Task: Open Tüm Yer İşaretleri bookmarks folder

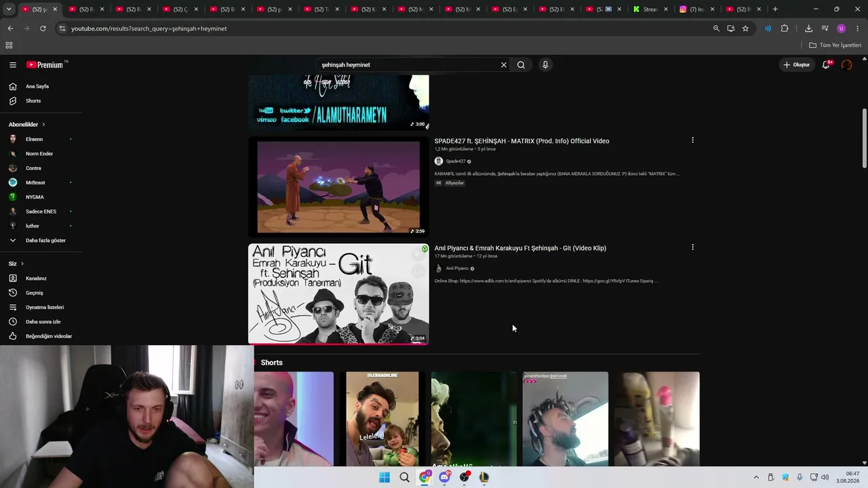Action: [x=835, y=45]
